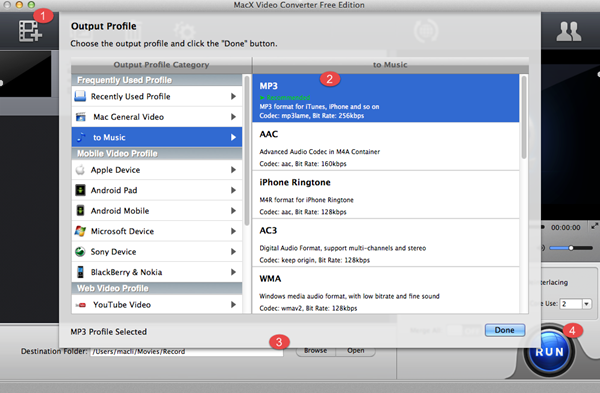This screenshot has height=393, width=600.
Task: Click the Microsoft Device flag icon
Action: click(80, 231)
